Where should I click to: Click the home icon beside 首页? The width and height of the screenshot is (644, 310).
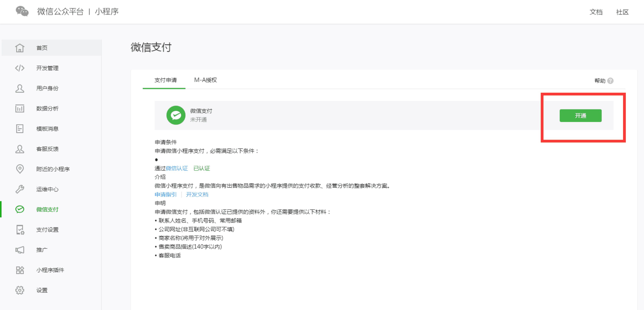[x=20, y=48]
